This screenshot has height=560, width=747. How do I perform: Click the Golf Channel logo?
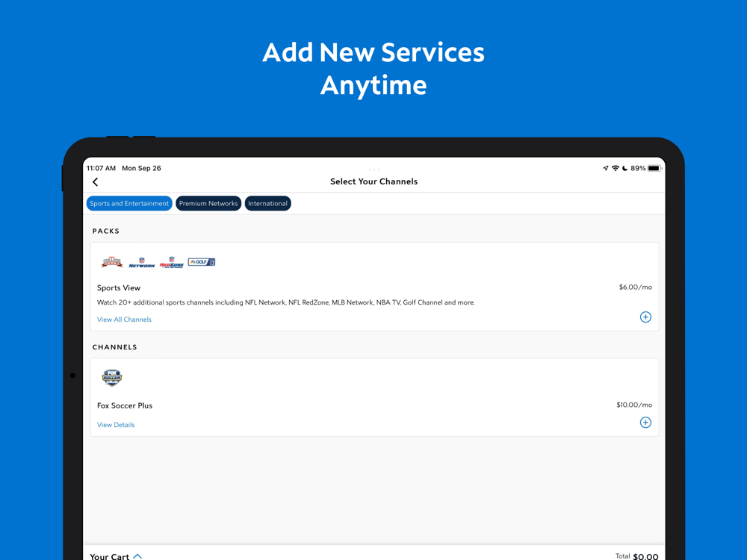(202, 262)
